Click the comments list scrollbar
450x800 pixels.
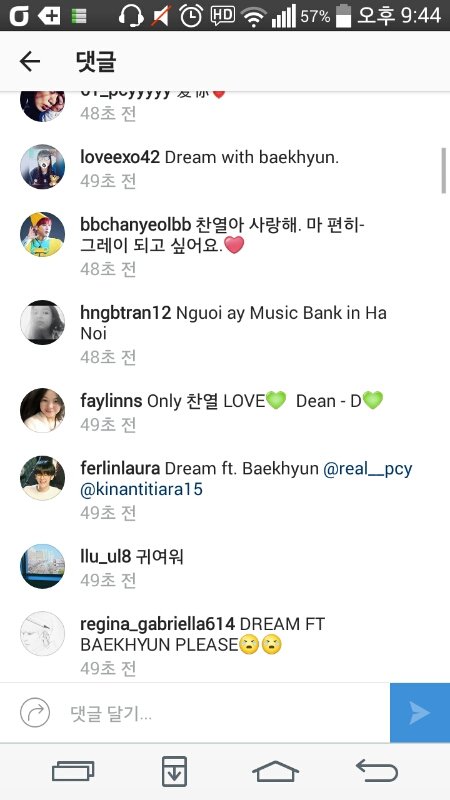[x=444, y=170]
